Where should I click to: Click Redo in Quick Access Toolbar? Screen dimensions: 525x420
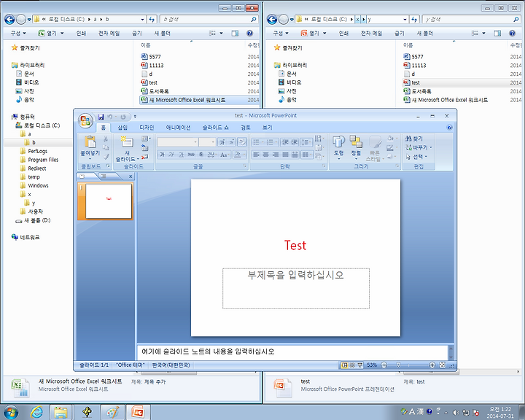point(123,117)
